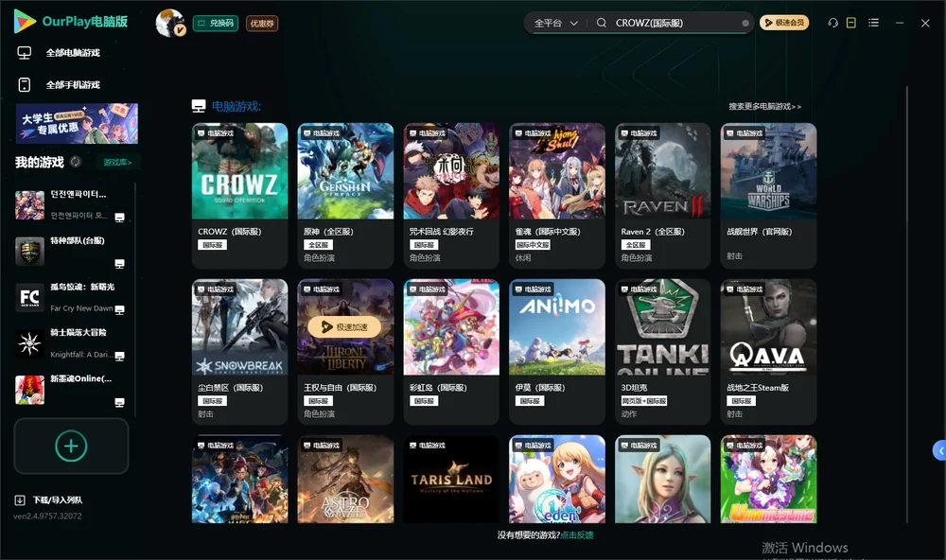Open the 雀魂 (国际中文服) card
Image resolution: width=946 pixels, height=560 pixels.
click(x=557, y=196)
